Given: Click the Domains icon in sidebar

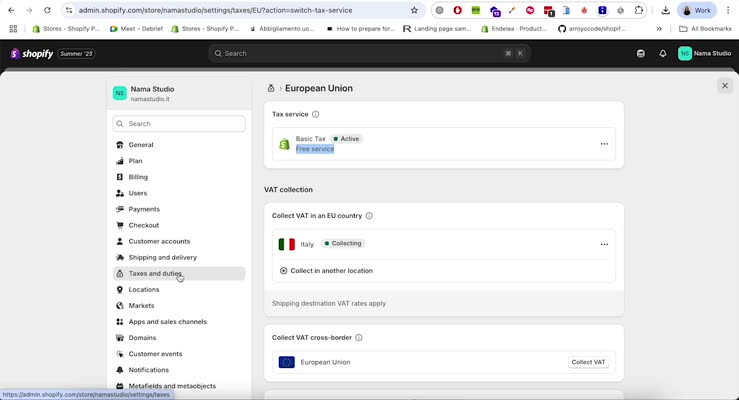Looking at the screenshot, I should pos(120,337).
